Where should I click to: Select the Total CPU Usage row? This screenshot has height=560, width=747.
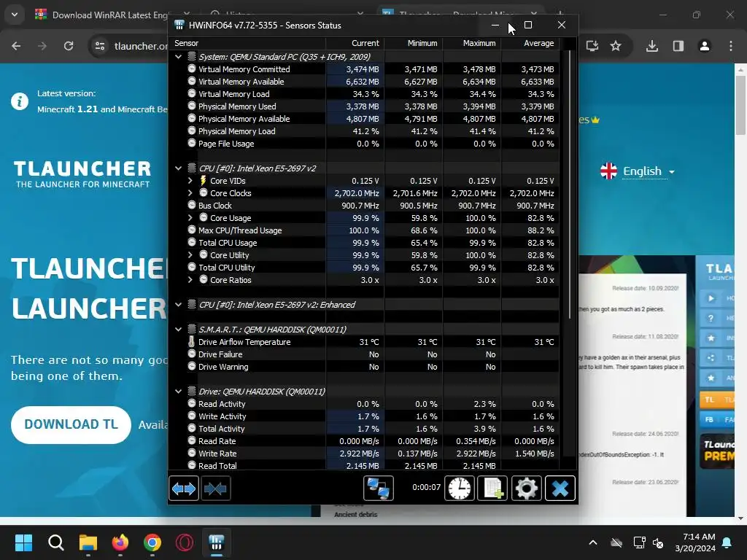pyautogui.click(x=365, y=242)
